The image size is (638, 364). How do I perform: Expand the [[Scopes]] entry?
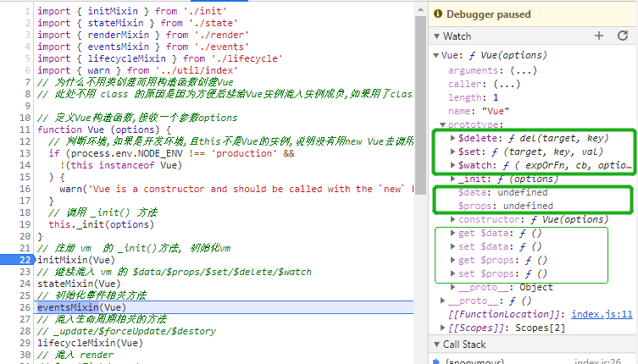[x=442, y=328]
